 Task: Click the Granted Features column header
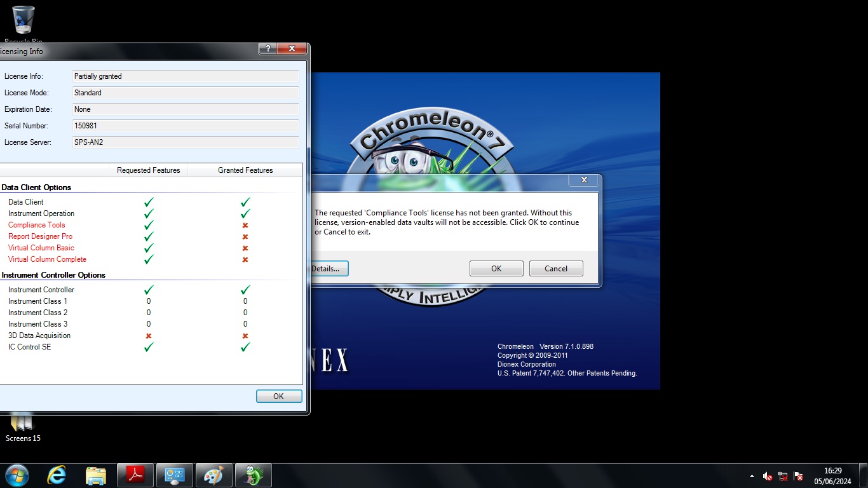[245, 170]
